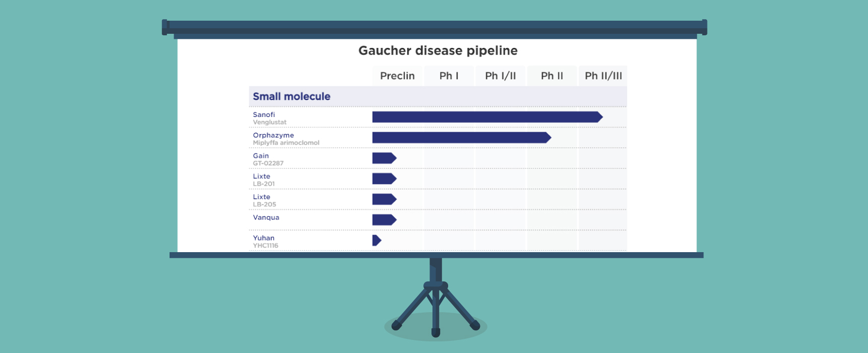
Task: Click the Orphazyme progress bar
Action: coord(462,138)
